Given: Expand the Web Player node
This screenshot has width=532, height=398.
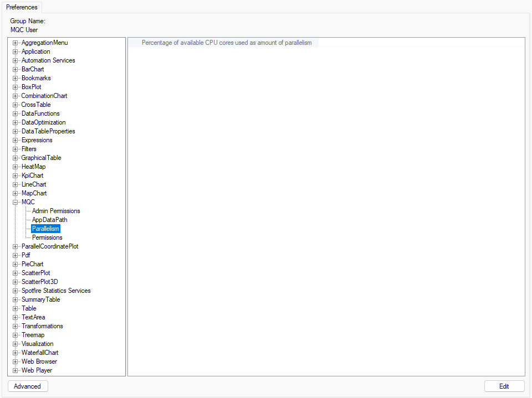Looking at the screenshot, I should (16, 370).
